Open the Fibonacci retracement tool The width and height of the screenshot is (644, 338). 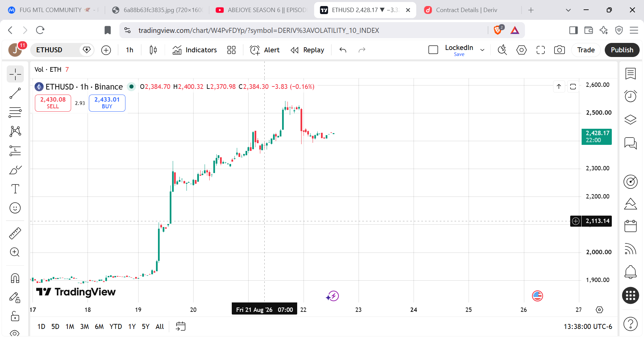pyautogui.click(x=15, y=112)
